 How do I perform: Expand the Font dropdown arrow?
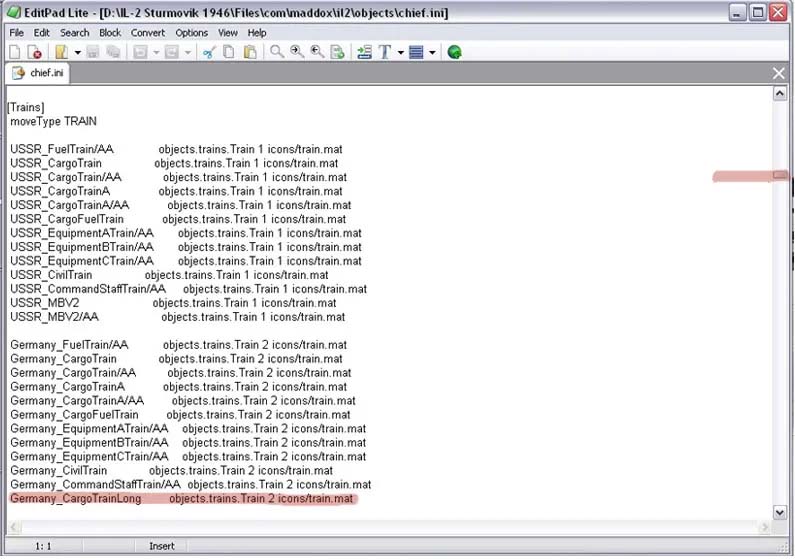click(401, 52)
